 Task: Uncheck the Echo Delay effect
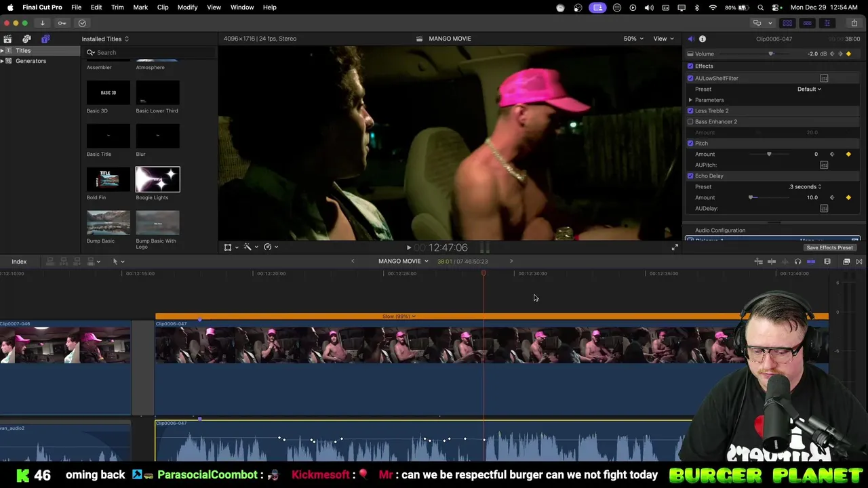[690, 176]
